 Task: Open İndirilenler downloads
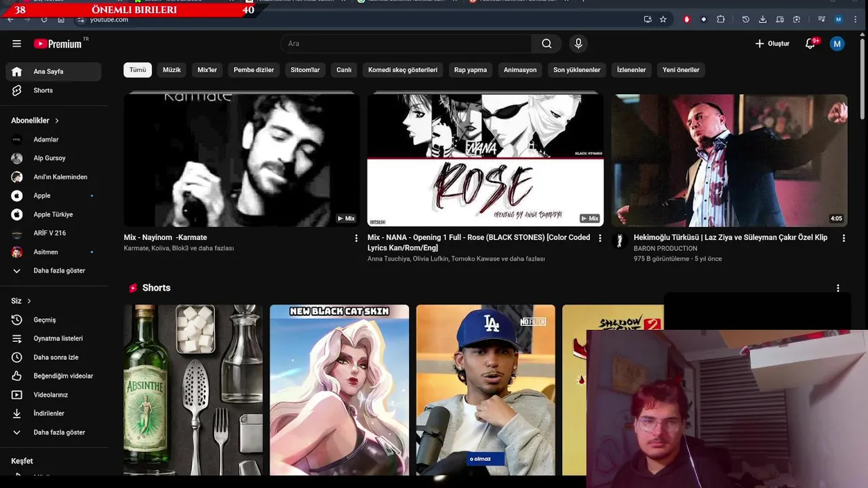(54, 413)
